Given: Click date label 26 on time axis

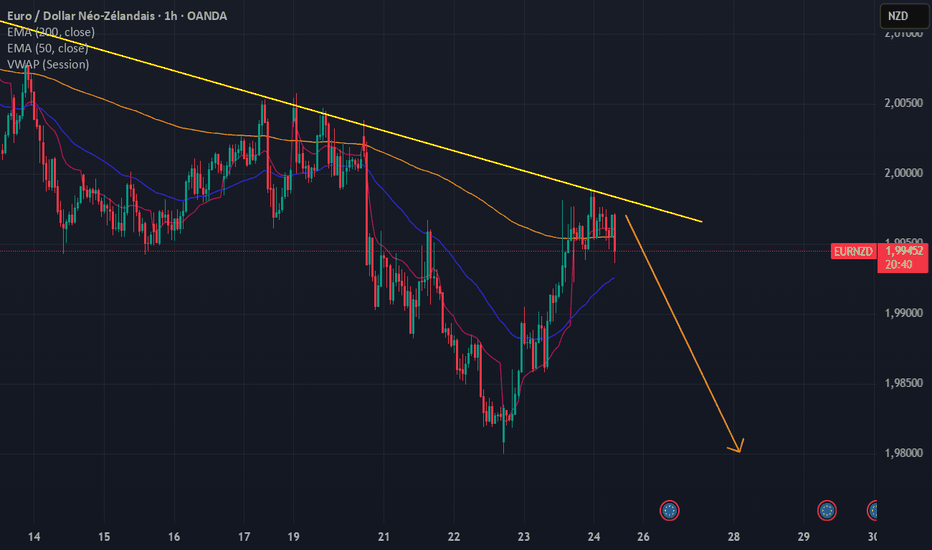Looking at the screenshot, I should pyautogui.click(x=643, y=537).
